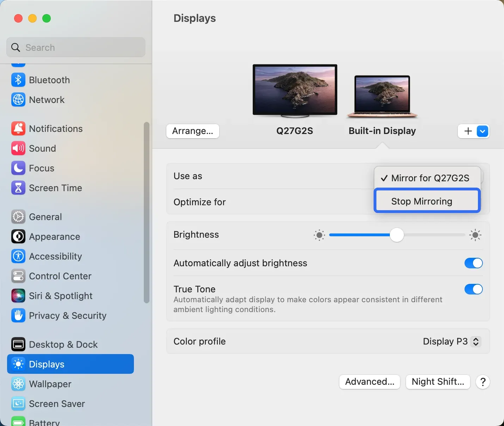The image size is (504, 426).
Task: Click the Battery icon in sidebar
Action: click(18, 422)
